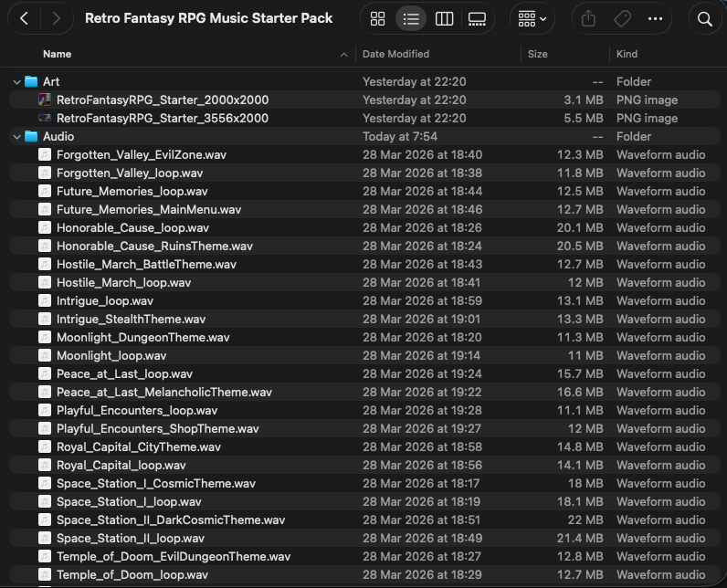Open the ellipsis More actions menu
This screenshot has width=727, height=588.
[x=655, y=18]
